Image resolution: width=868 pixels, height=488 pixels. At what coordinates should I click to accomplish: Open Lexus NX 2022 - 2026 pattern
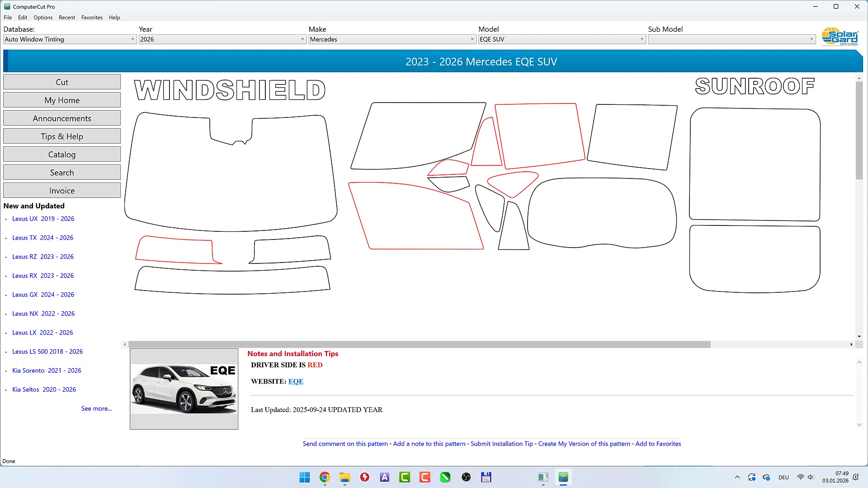click(43, 314)
